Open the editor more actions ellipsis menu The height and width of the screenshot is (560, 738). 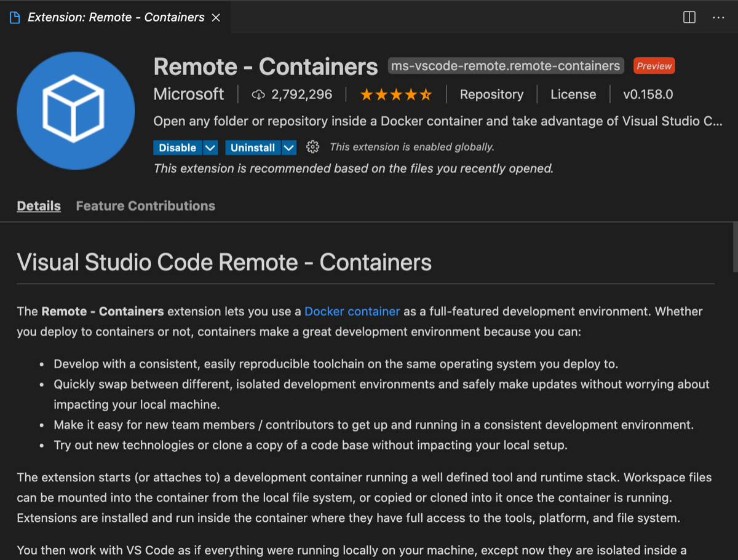718,17
